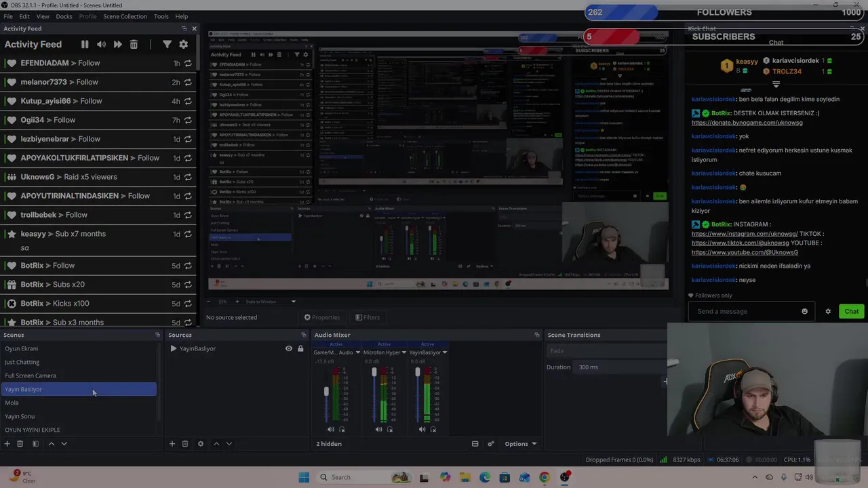Open the Tools menu
The image size is (868, 488).
click(x=161, y=16)
